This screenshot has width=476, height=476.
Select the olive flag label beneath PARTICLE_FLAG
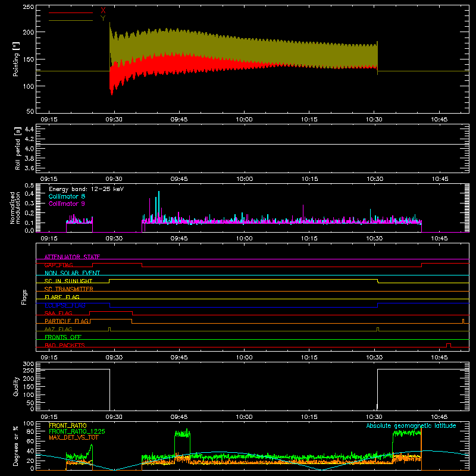point(58,329)
